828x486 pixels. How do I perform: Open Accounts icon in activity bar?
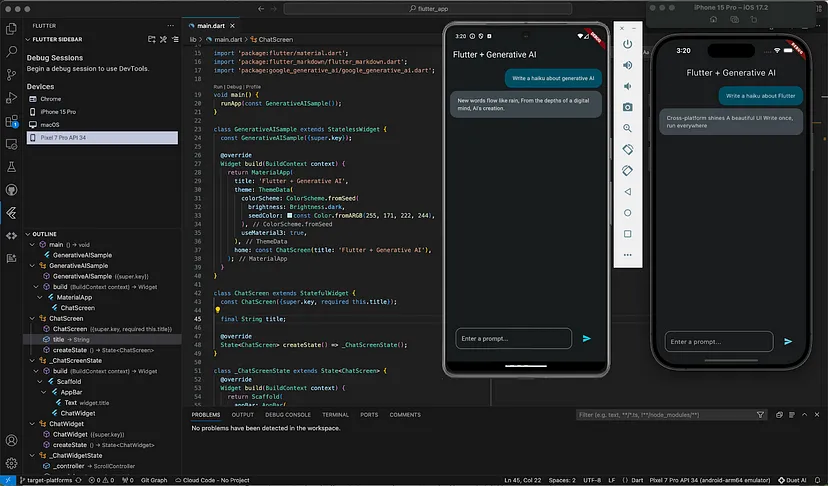11,440
